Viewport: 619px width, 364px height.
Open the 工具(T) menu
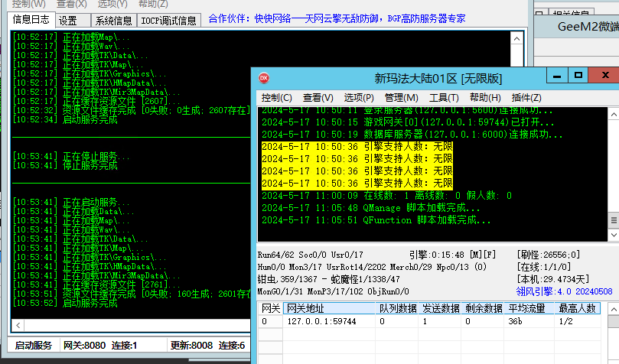point(444,98)
